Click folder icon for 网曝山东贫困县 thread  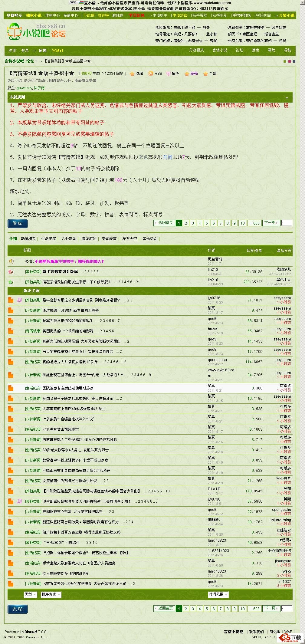pos(11,470)
